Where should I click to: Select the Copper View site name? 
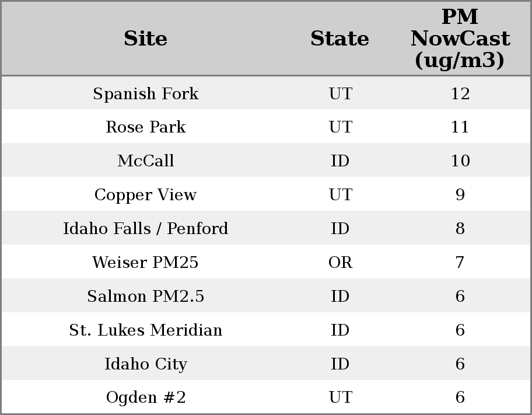146,195
